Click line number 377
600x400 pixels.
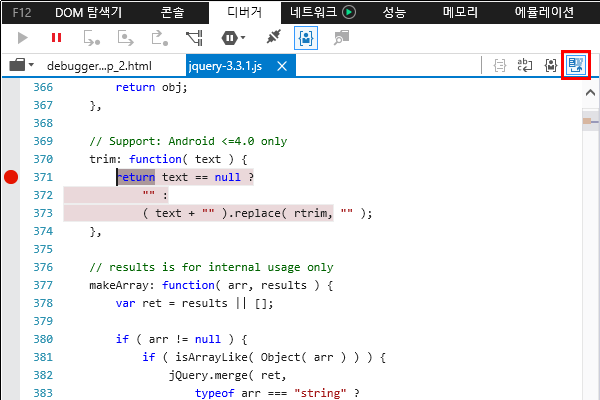click(x=43, y=285)
